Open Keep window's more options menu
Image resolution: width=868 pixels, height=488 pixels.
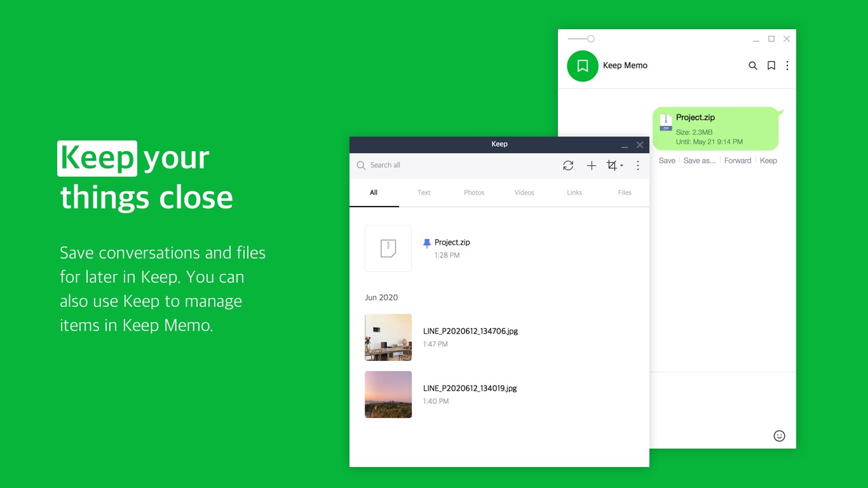638,165
